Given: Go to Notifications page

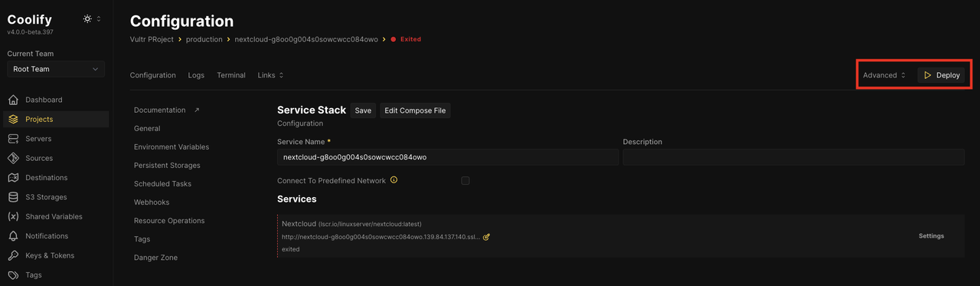Looking at the screenshot, I should coord(47,236).
